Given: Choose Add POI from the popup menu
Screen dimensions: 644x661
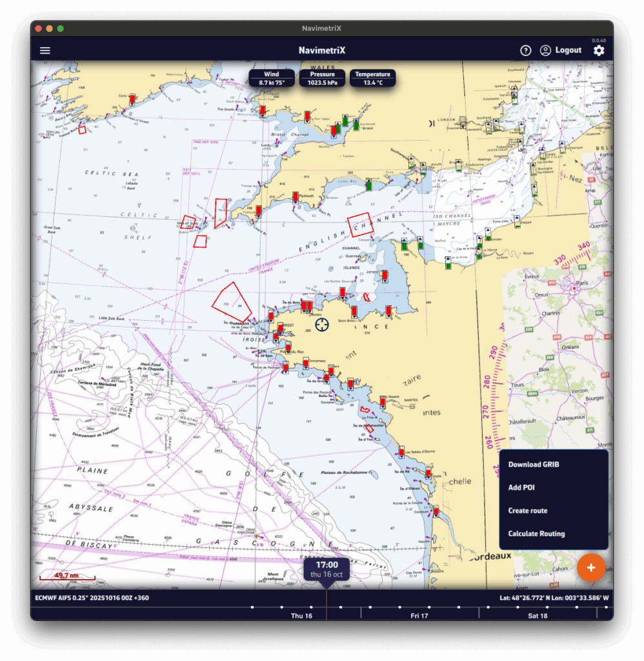Looking at the screenshot, I should pos(521,487).
